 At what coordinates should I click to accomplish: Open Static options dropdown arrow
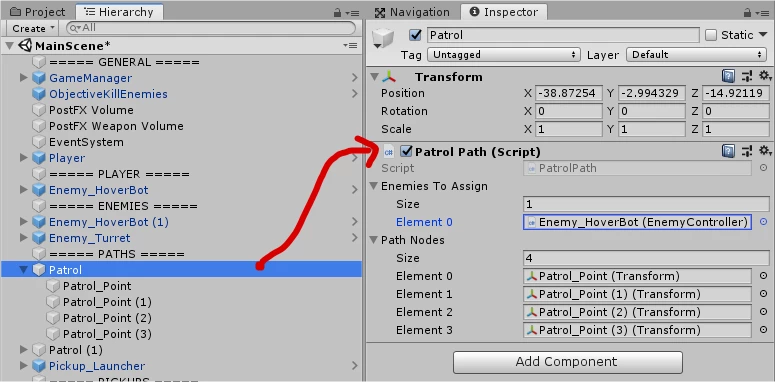tap(763, 36)
